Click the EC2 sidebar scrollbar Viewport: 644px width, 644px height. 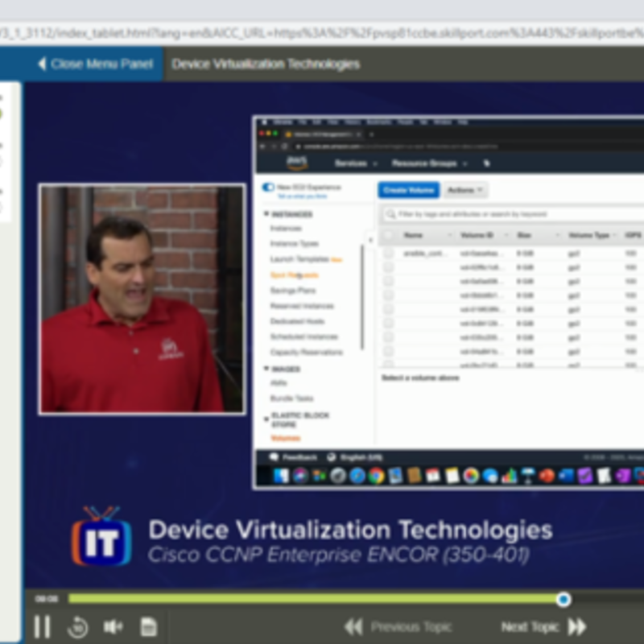[x=362, y=296]
